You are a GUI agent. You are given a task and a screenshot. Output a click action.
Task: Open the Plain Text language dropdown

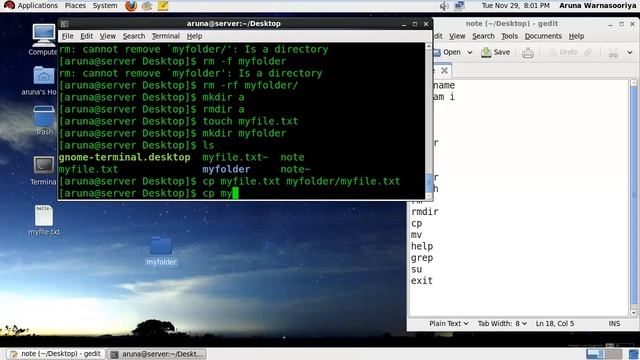[448, 323]
